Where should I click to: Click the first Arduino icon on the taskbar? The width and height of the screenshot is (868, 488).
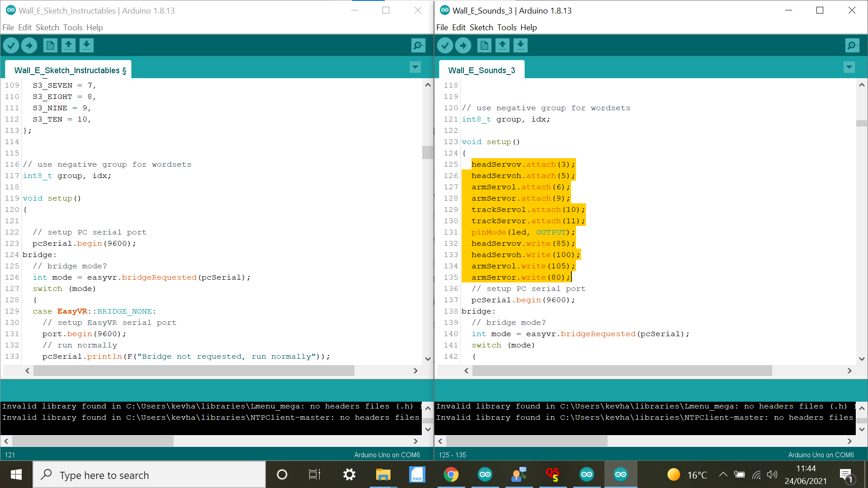click(x=485, y=474)
